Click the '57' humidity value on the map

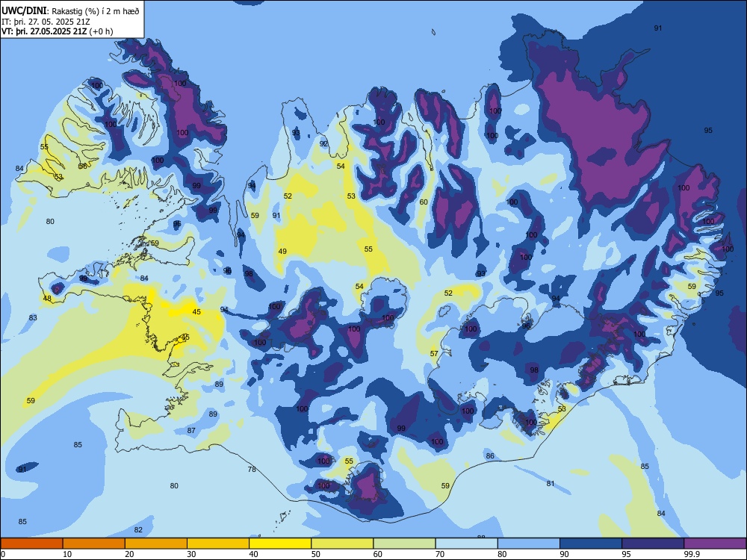[434, 353]
